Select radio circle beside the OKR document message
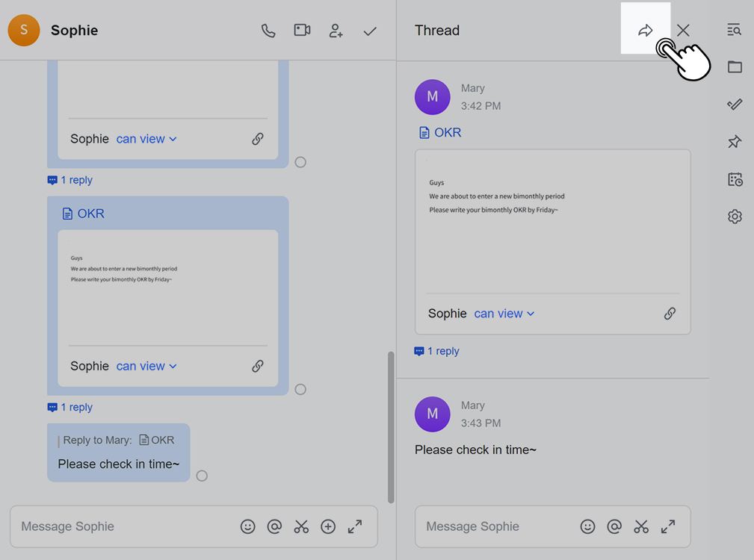Image resolution: width=754 pixels, height=560 pixels. 300,389
